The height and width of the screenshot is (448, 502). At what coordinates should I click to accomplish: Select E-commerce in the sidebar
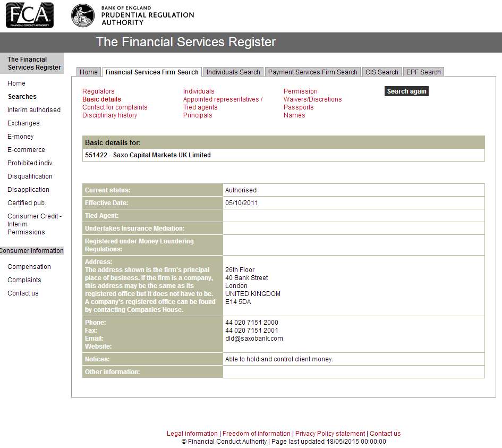click(26, 150)
